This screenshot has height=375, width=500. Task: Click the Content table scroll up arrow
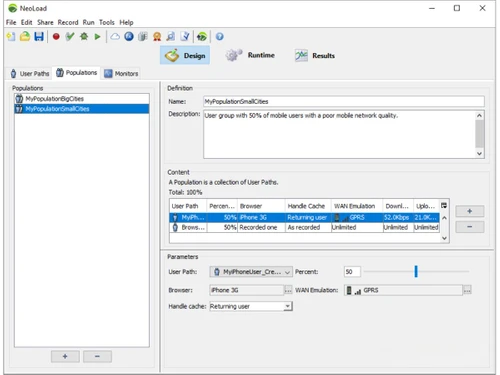pos(444,218)
